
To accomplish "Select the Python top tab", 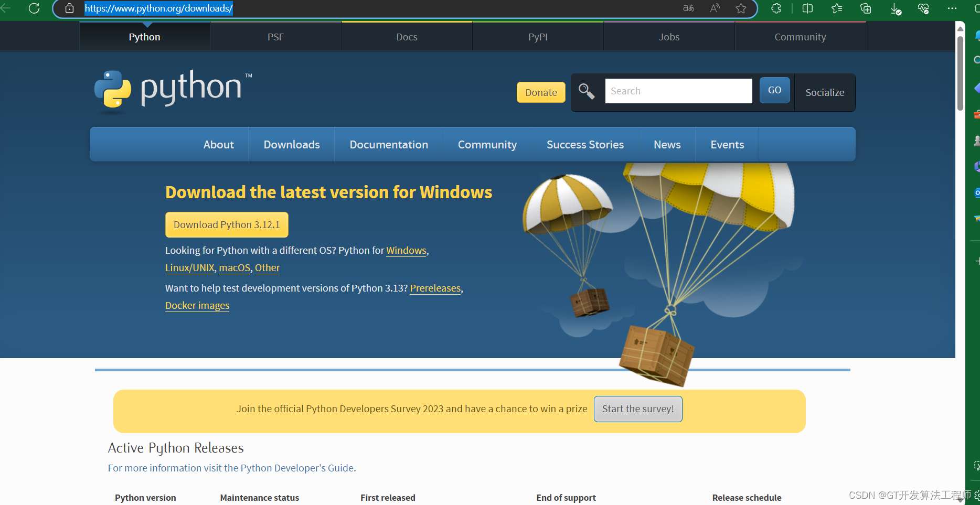I will (145, 37).
